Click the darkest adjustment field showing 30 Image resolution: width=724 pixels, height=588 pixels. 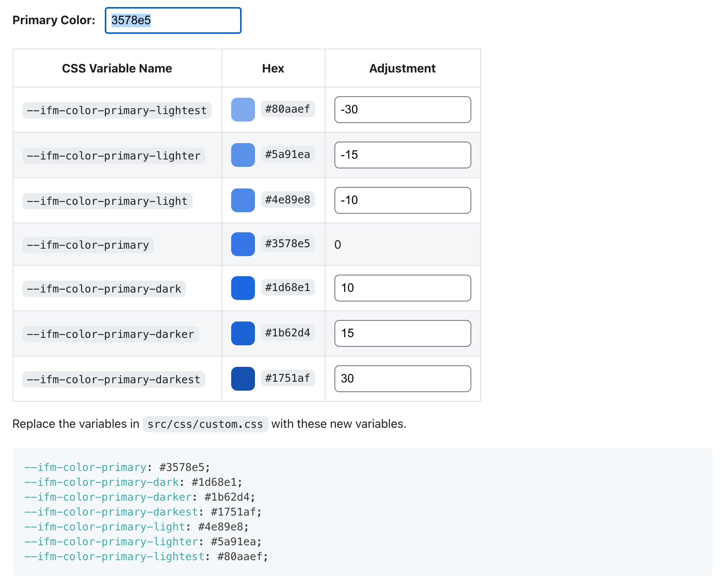click(x=403, y=379)
